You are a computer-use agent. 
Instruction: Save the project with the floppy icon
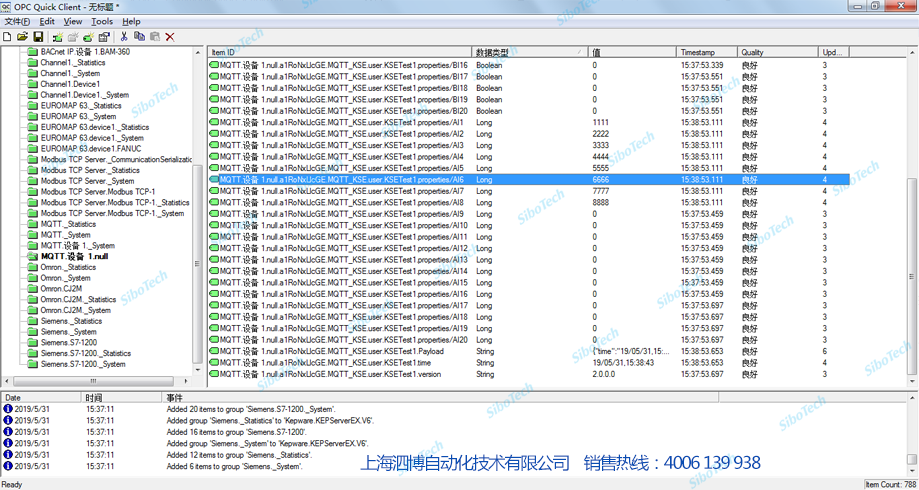coord(38,37)
